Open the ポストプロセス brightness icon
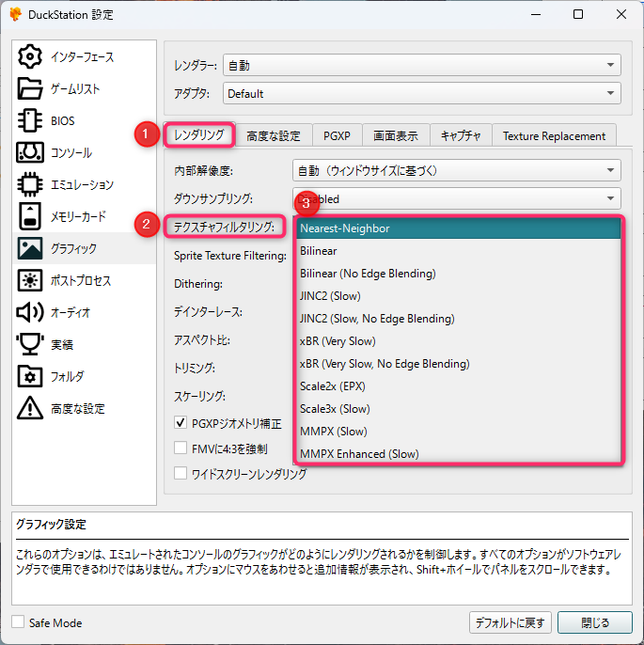 [30, 281]
